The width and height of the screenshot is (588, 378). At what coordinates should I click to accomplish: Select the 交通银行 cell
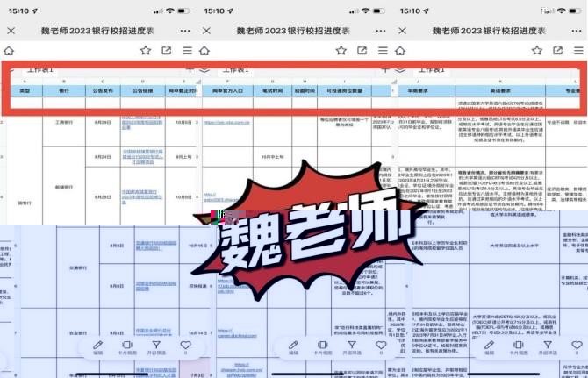pyautogui.click(x=78, y=267)
